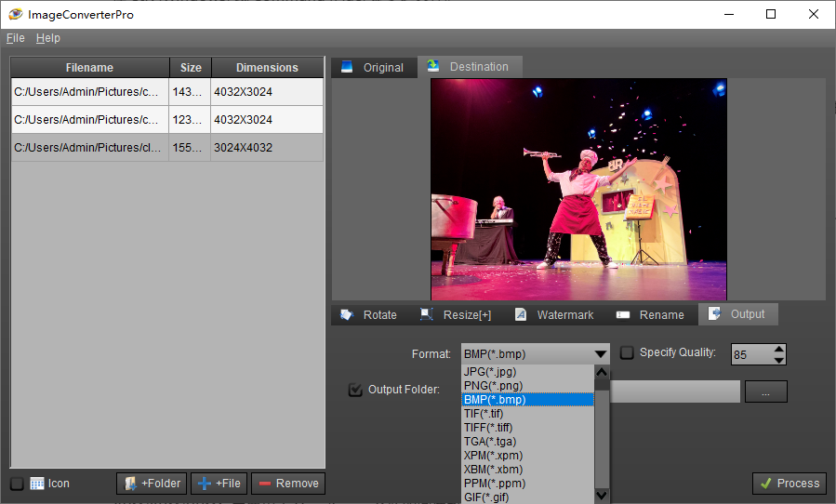Screen dimensions: 836x504
Task: Click the grid icon beside Icon label
Action: (x=37, y=484)
